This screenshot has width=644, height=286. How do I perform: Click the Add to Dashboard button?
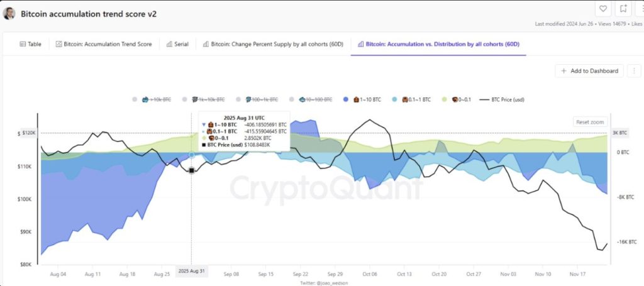click(x=589, y=71)
